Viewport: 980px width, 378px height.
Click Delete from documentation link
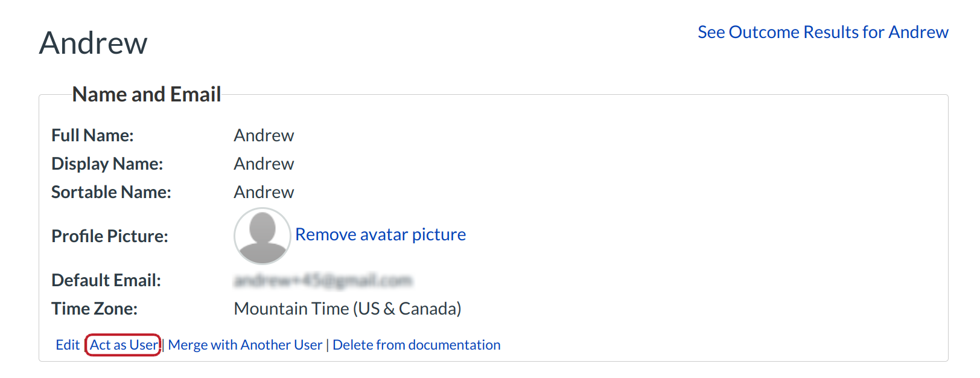click(416, 345)
